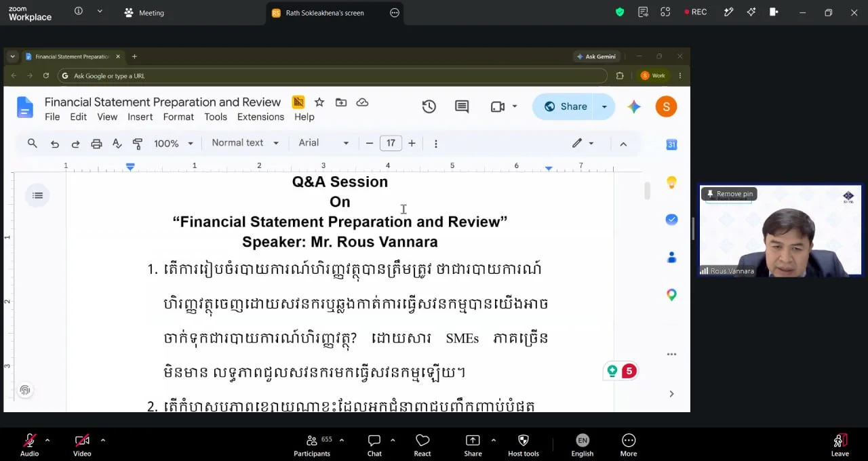The image size is (868, 461).
Task: Open Participants panel in Zoom
Action: point(312,445)
